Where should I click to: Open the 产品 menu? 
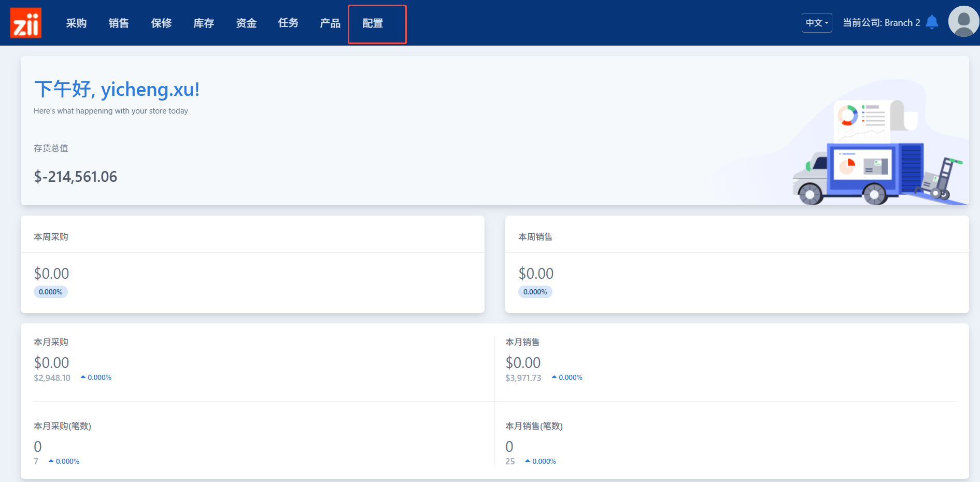[x=330, y=23]
